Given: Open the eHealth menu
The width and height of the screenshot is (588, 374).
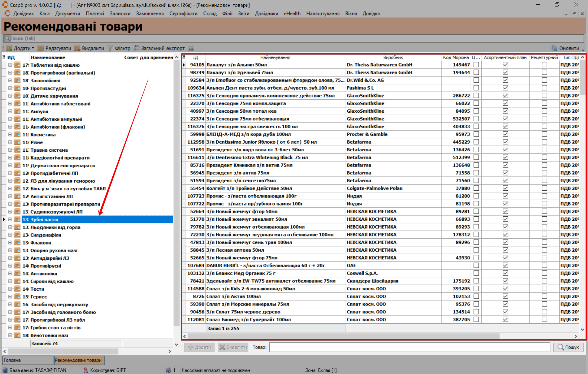Looking at the screenshot, I should pyautogui.click(x=292, y=14).
